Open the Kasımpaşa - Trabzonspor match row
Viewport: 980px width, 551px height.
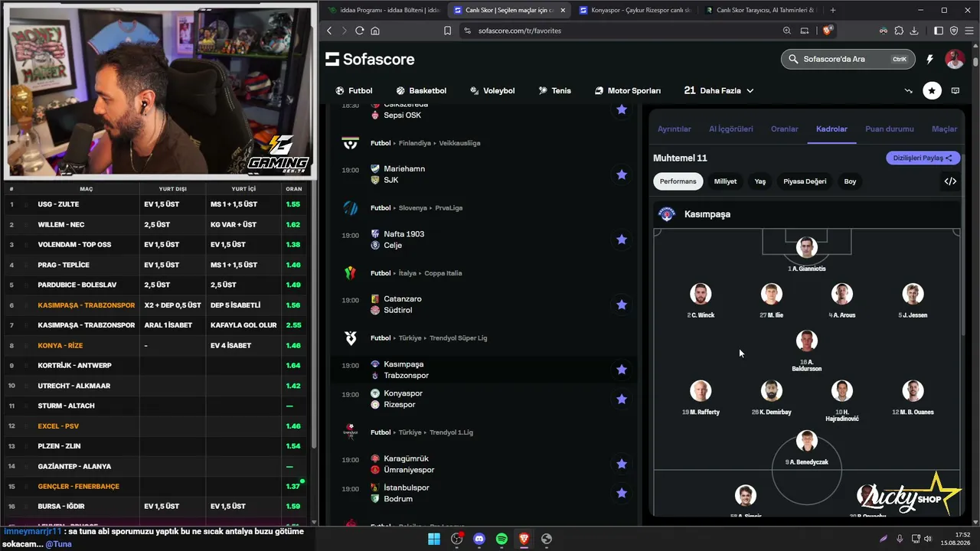point(485,370)
